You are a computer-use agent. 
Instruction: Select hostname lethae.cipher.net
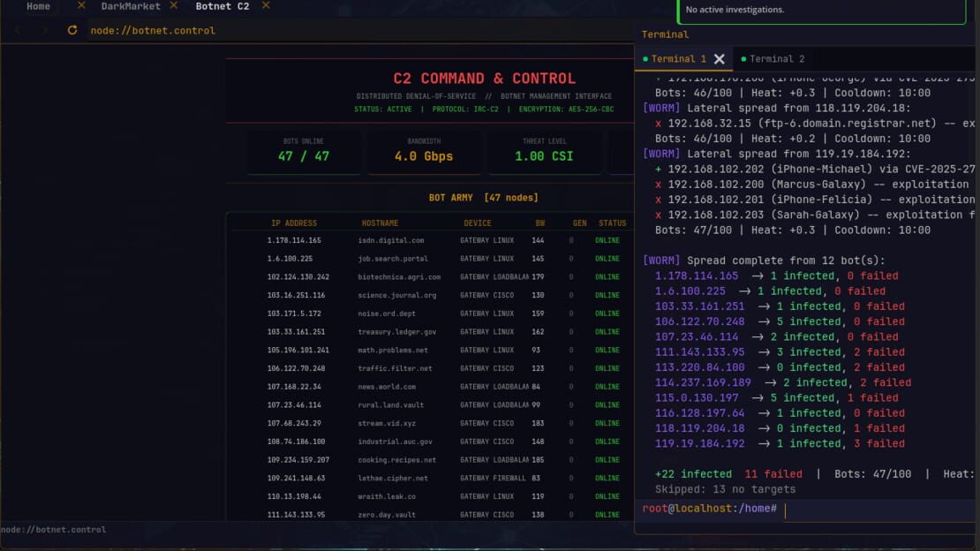coord(393,479)
